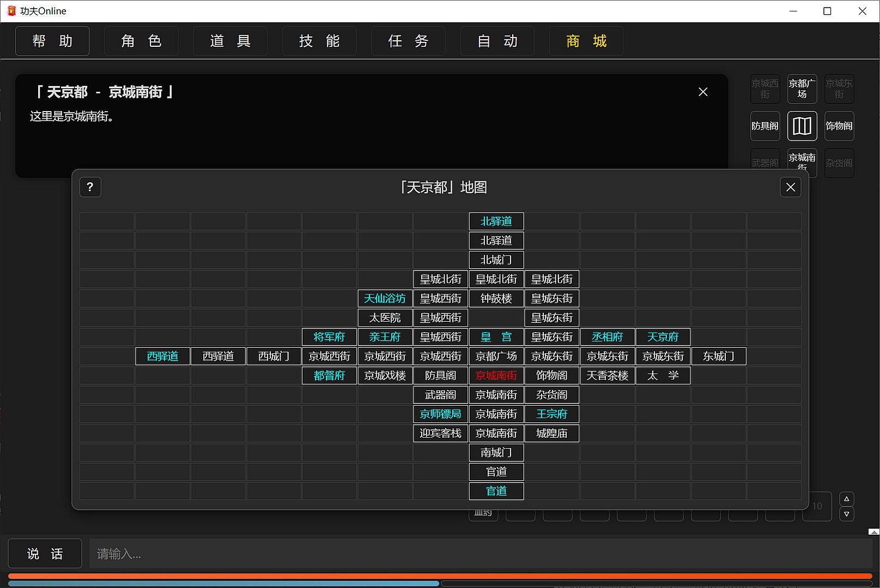Click the chat input field 请输入
The width and height of the screenshot is (880, 588).
point(480,554)
